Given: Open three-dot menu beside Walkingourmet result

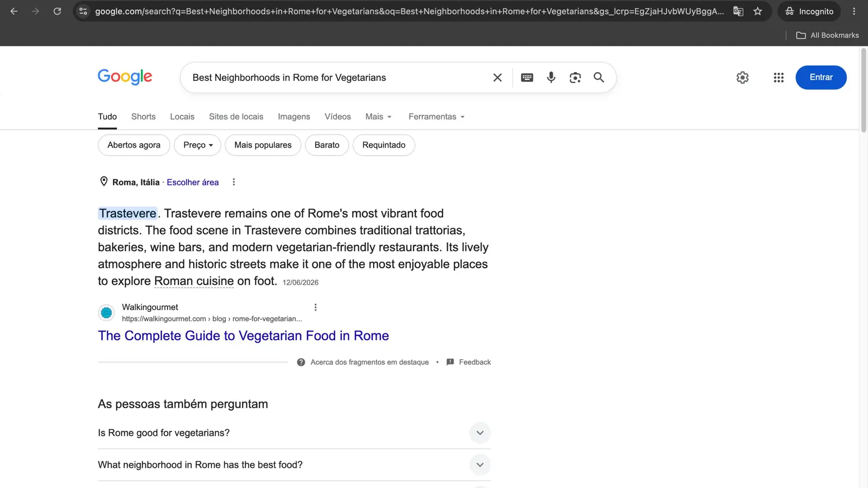Looking at the screenshot, I should 315,307.
